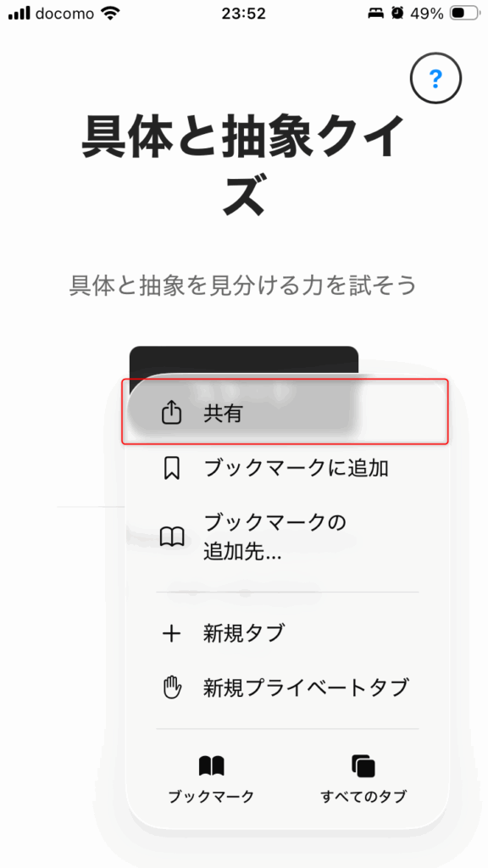The height and width of the screenshot is (868, 488).
Task: Tap the share arrow icon
Action: pos(171,413)
